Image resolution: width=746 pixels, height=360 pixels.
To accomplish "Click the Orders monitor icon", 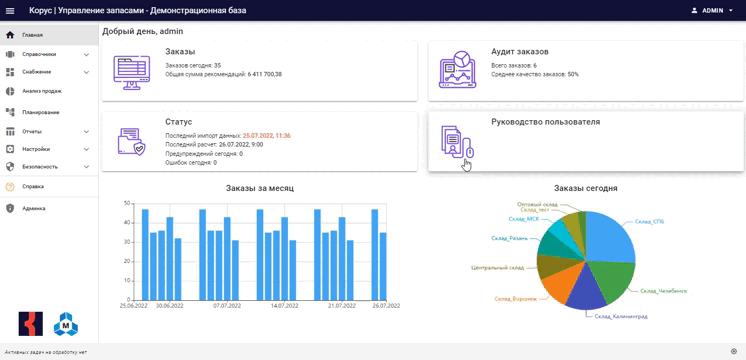I will [132, 72].
